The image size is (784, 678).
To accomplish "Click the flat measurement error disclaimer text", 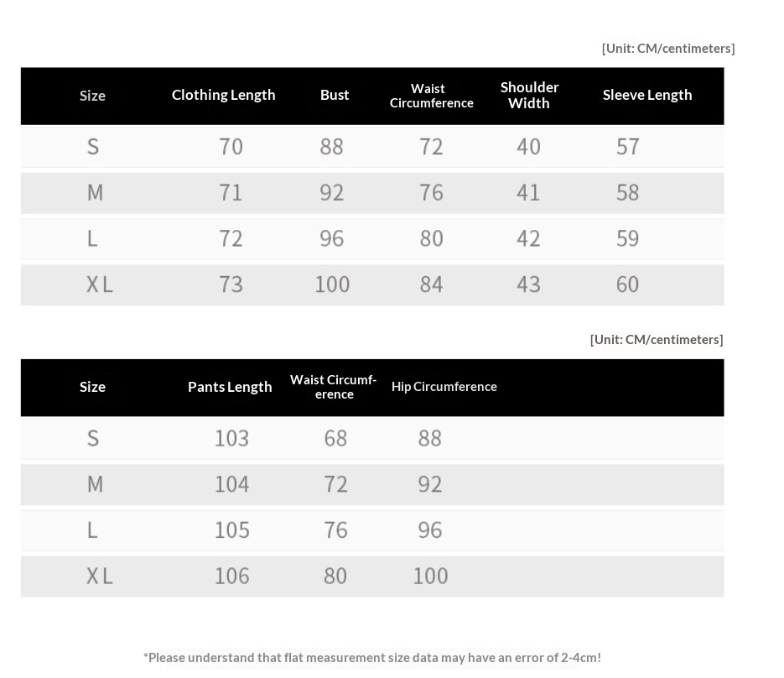I will pyautogui.click(x=372, y=657).
